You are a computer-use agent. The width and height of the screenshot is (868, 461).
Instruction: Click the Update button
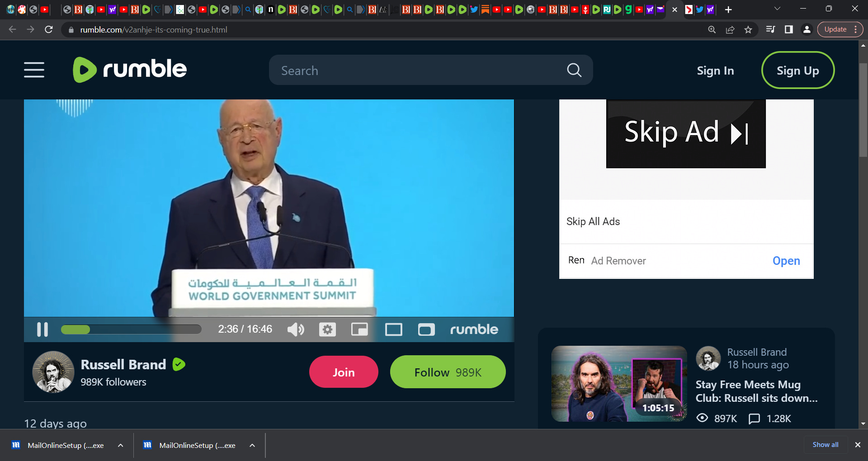pos(835,29)
